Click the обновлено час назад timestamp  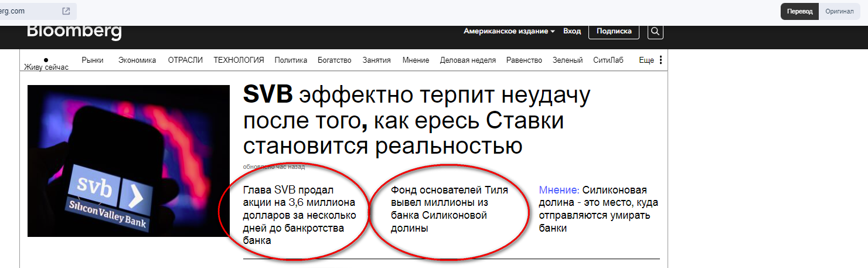click(274, 167)
